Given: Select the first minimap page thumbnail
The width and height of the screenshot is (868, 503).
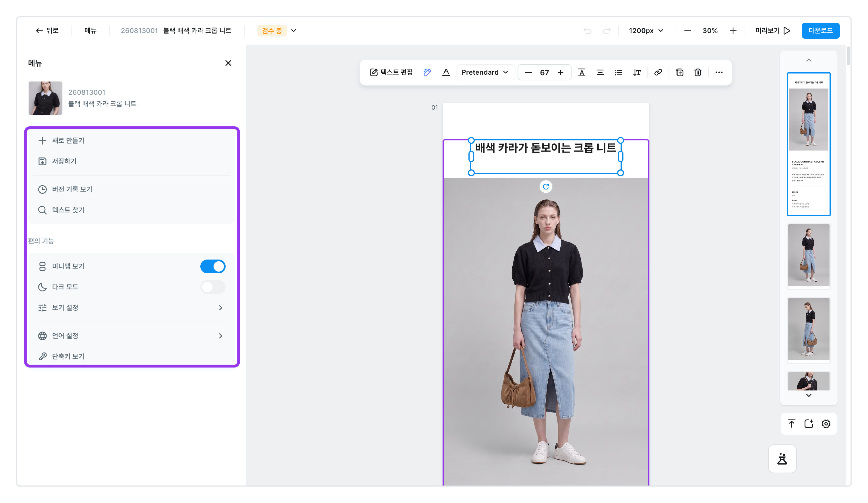Looking at the screenshot, I should [809, 144].
